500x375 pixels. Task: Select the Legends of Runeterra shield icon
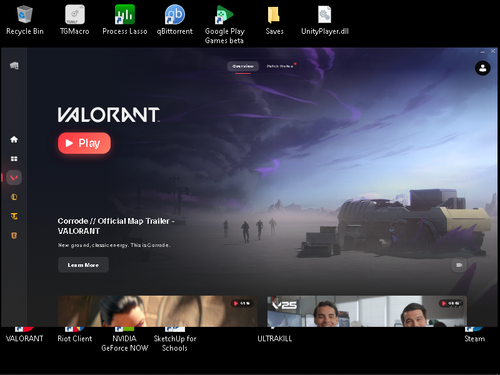tap(14, 235)
